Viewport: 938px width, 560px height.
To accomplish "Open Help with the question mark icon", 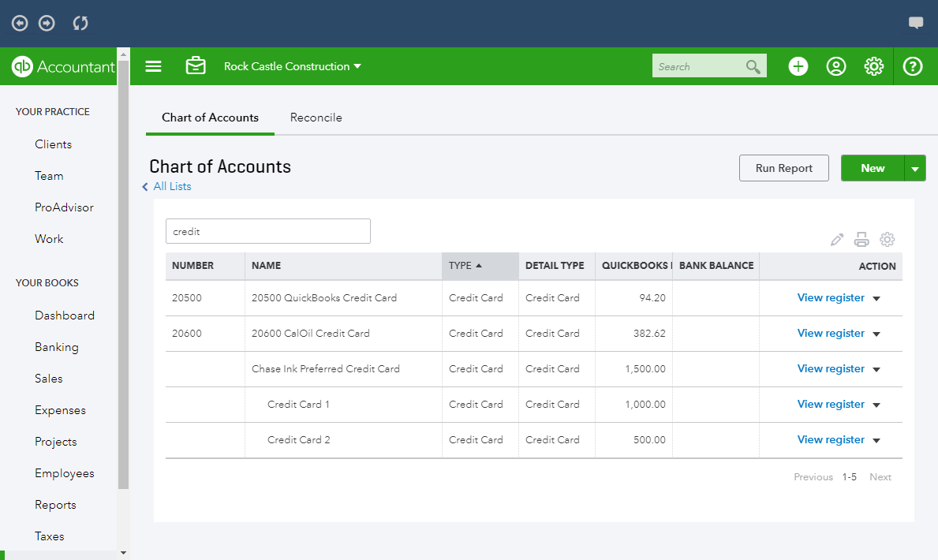I will pyautogui.click(x=912, y=66).
